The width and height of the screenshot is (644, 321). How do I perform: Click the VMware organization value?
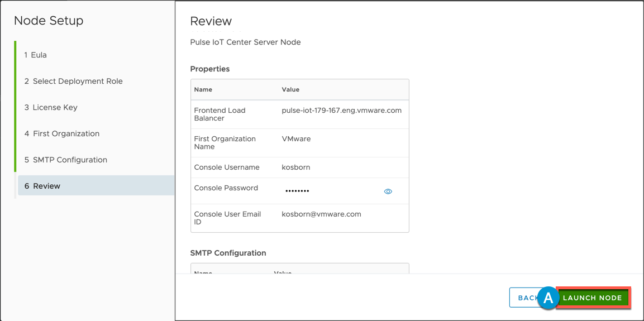pos(296,139)
